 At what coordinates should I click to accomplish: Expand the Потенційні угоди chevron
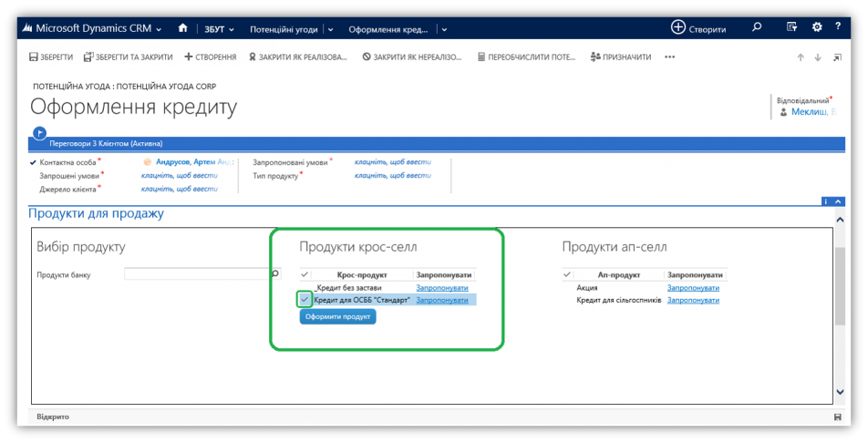pos(330,28)
